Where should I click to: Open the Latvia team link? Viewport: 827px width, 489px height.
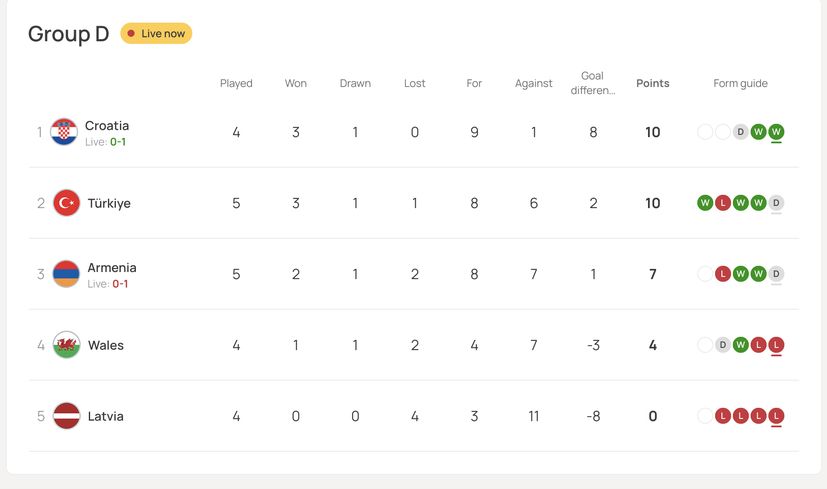[x=106, y=416]
